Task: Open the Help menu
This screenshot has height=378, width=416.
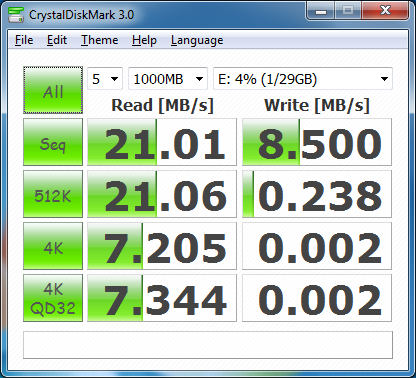Action: click(144, 40)
